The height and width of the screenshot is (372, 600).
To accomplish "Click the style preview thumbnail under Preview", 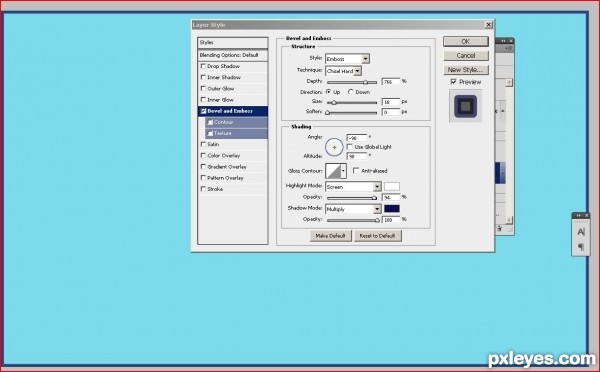I will point(465,106).
